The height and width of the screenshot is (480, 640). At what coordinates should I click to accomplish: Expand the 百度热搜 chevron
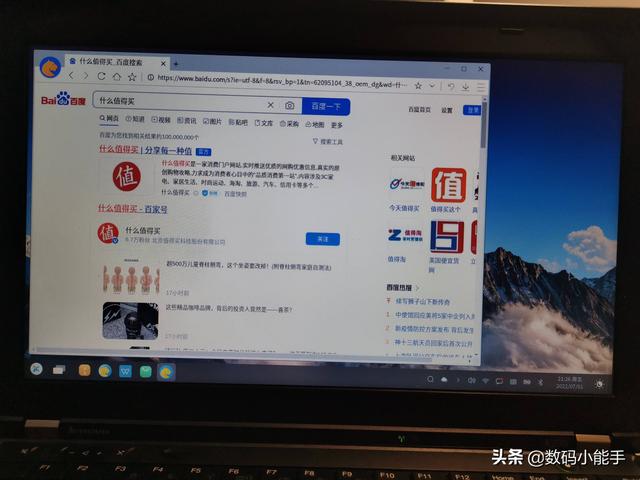[417, 288]
